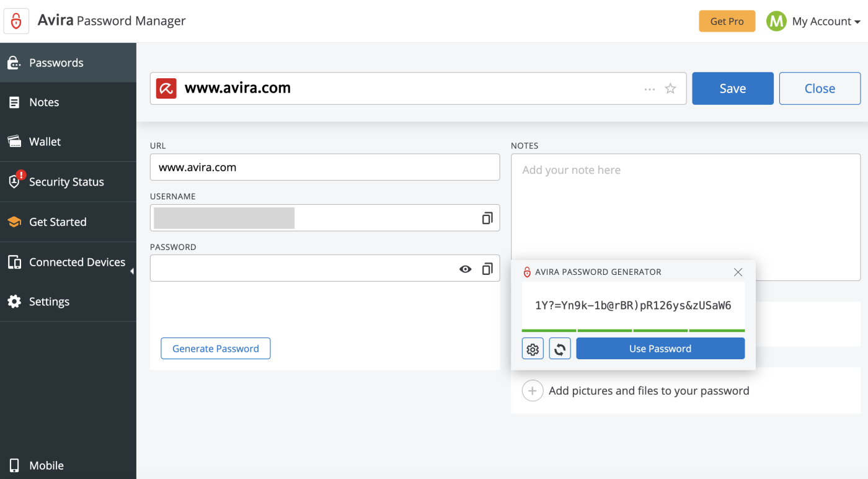The height and width of the screenshot is (479, 868).
Task: Open the Notes section
Action: [x=44, y=102]
